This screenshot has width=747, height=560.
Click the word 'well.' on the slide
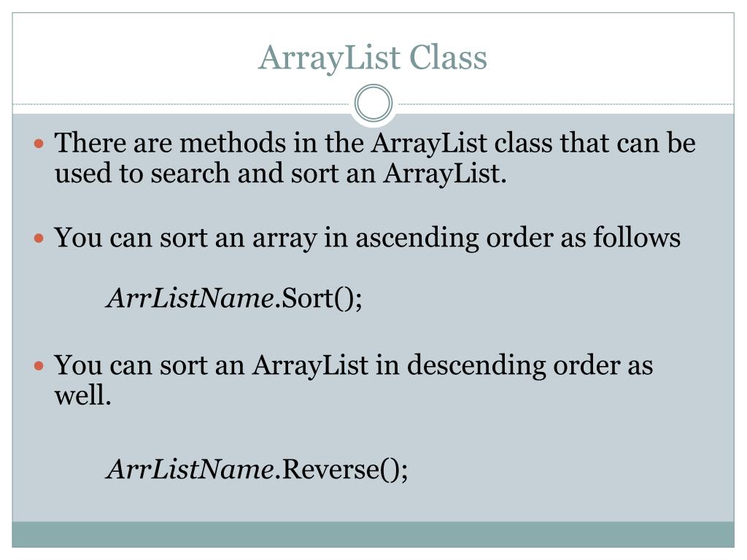tap(83, 395)
